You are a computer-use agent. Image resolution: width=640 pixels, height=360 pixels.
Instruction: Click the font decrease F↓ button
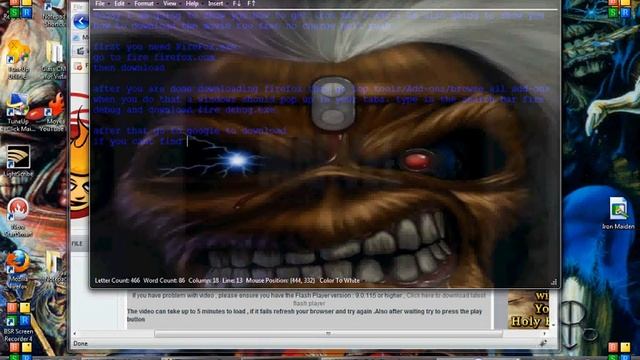[236, 4]
